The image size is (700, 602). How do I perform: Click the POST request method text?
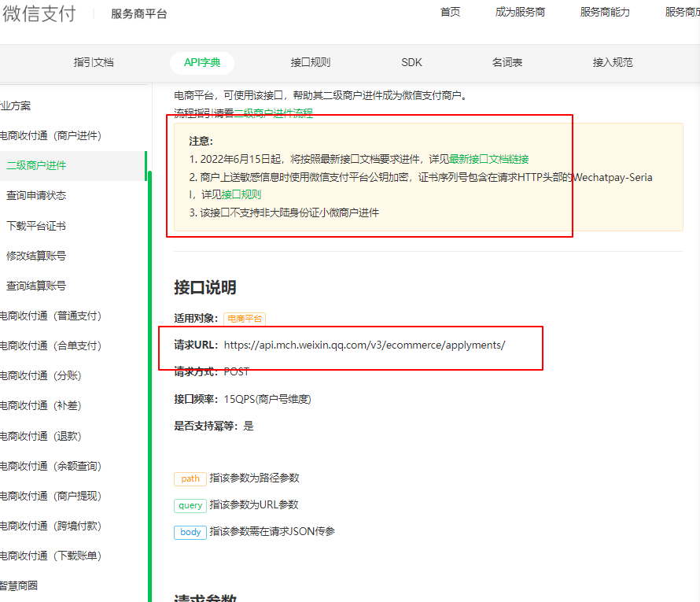[237, 371]
